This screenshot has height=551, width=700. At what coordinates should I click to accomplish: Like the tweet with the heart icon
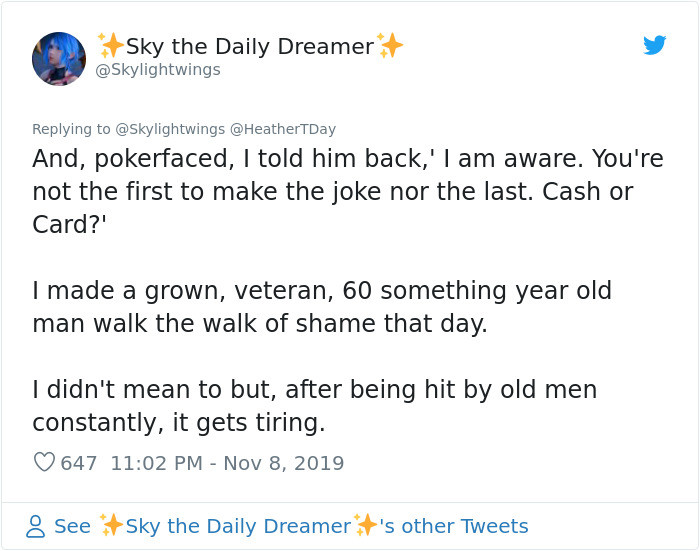click(44, 463)
